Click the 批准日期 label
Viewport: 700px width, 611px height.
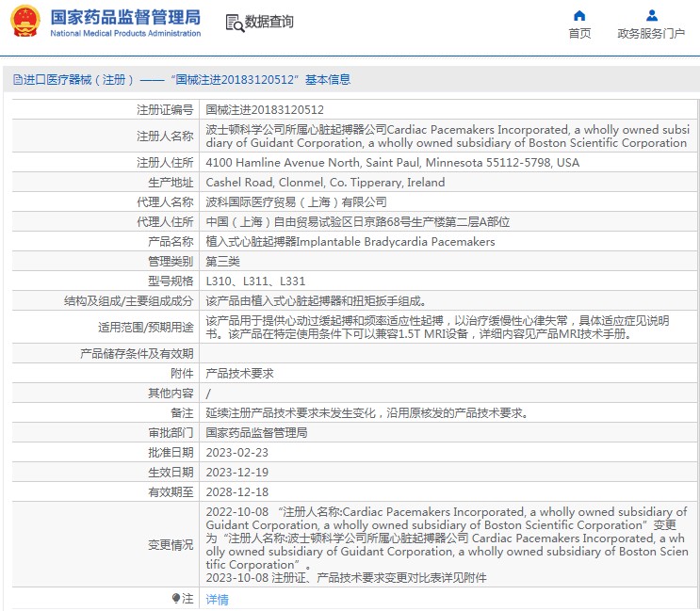point(171,452)
